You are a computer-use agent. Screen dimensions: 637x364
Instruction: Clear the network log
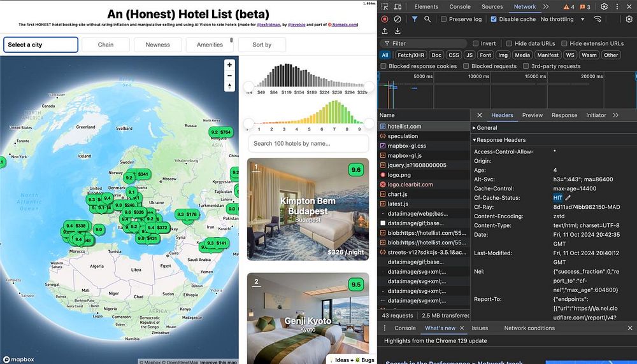397,19
